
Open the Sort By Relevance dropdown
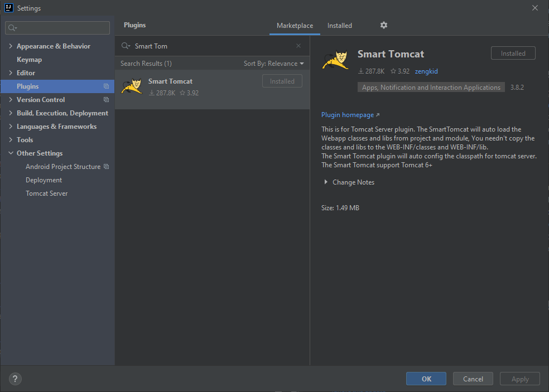pyautogui.click(x=273, y=64)
